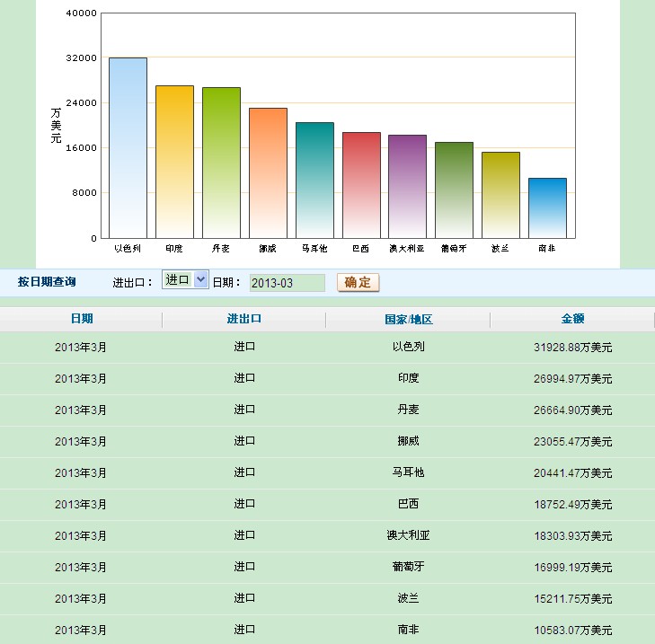
Task: Select the blue 南非 chart bar
Action: pos(547,207)
